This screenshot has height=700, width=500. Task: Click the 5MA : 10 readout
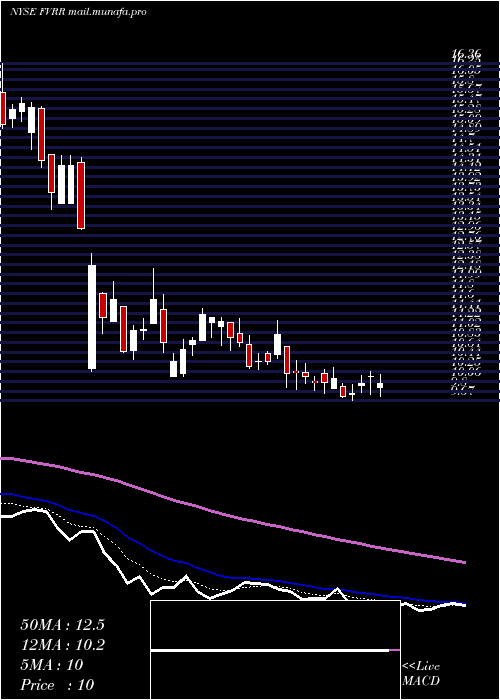coord(52,665)
